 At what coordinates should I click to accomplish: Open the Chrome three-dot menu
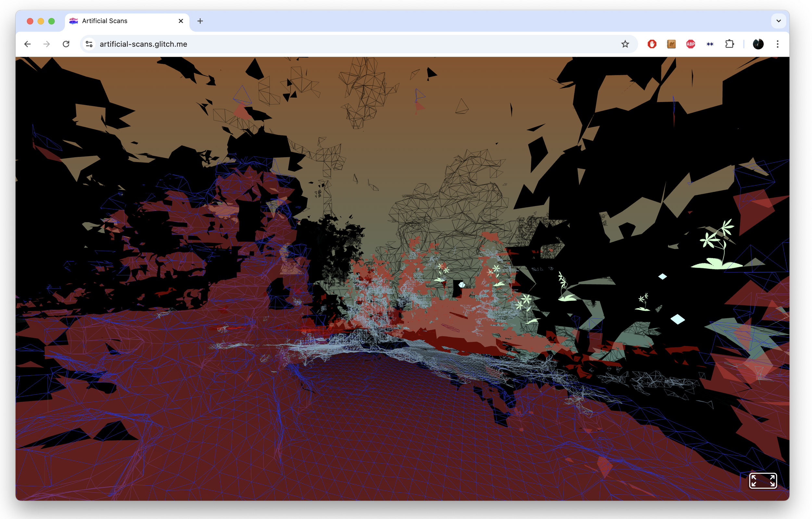778,44
